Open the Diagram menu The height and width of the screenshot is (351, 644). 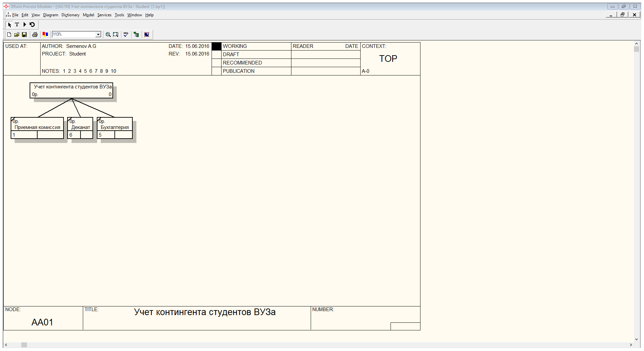click(51, 15)
